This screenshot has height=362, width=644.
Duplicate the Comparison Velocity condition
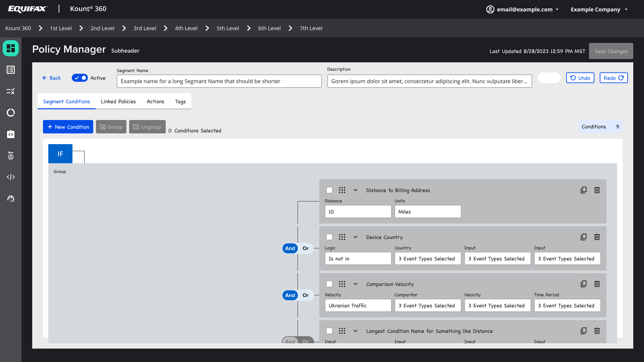(x=584, y=284)
